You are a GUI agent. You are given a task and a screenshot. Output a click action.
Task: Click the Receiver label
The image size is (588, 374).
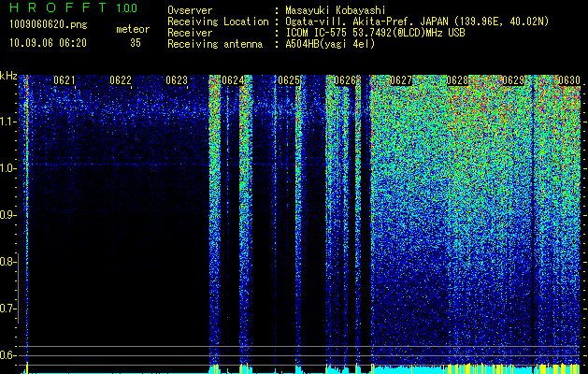(x=190, y=33)
